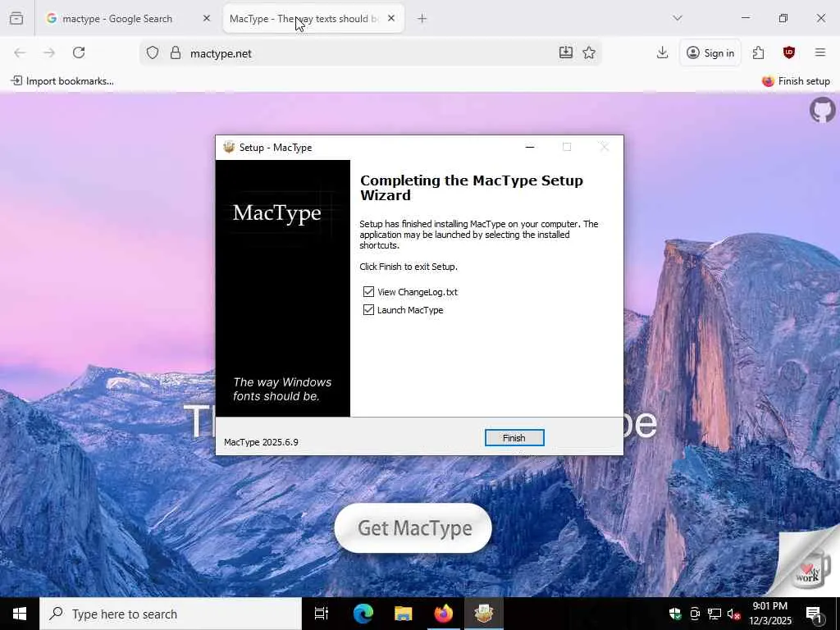Screen dimensions: 840x630
Task: Select the MacType website tab
Action: tap(304, 19)
